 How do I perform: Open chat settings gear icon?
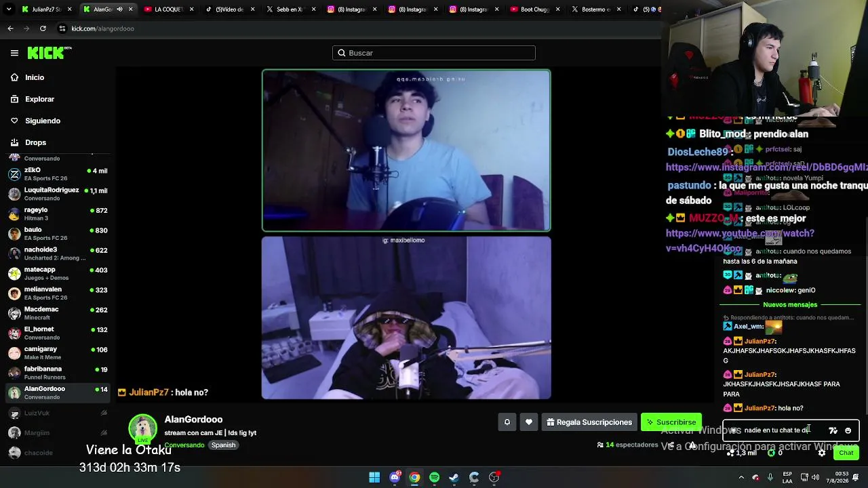pyautogui.click(x=822, y=453)
